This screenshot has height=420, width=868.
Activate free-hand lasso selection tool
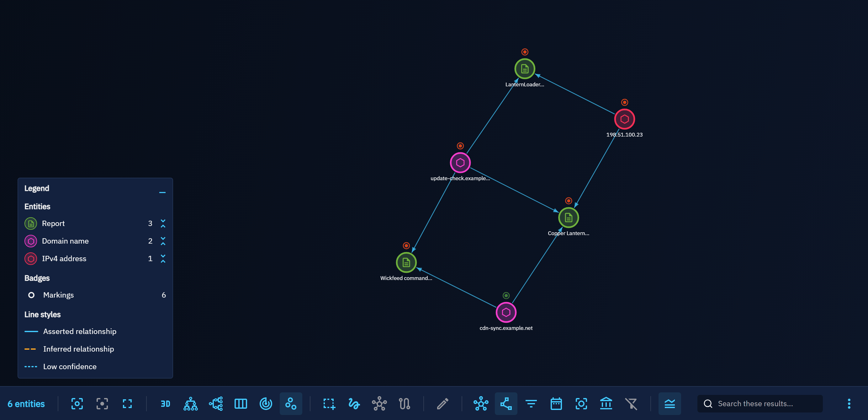(x=354, y=403)
